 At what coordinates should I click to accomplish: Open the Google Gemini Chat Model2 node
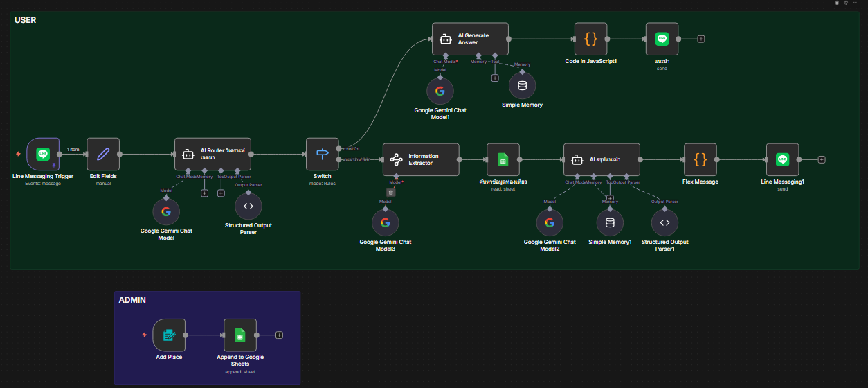coord(550,222)
